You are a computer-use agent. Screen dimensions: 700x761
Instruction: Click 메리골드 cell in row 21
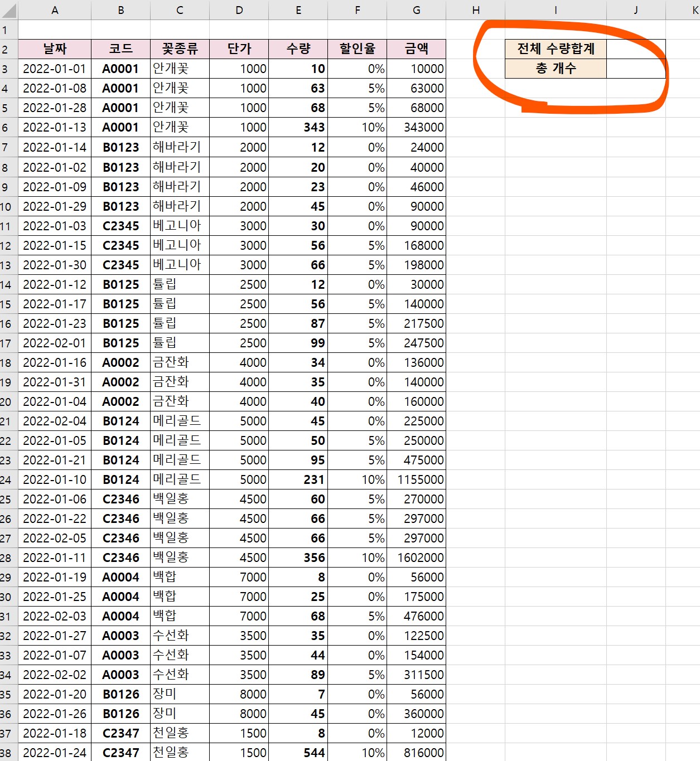coord(180,421)
